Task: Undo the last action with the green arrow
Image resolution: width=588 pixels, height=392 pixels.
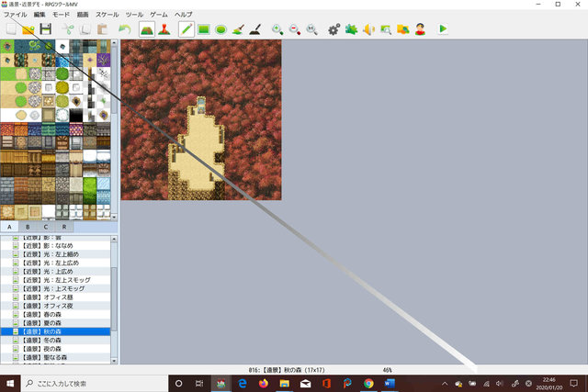Action: [125, 29]
